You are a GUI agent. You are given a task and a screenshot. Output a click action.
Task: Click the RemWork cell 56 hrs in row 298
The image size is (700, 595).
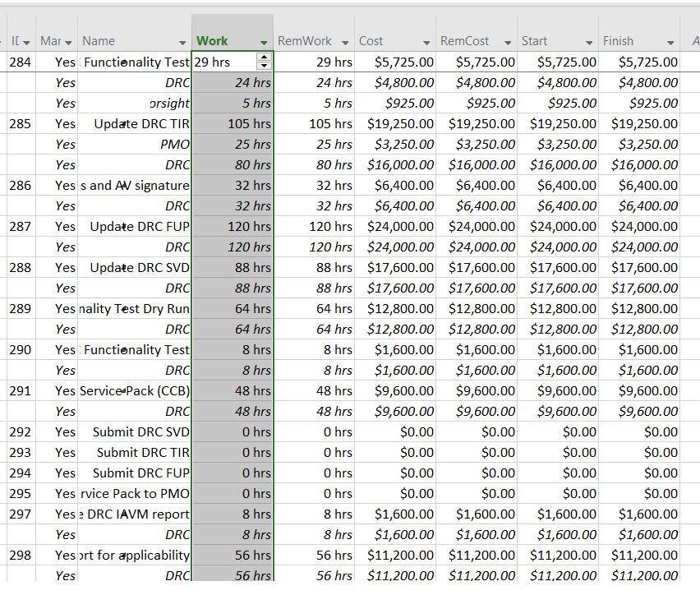point(315,555)
